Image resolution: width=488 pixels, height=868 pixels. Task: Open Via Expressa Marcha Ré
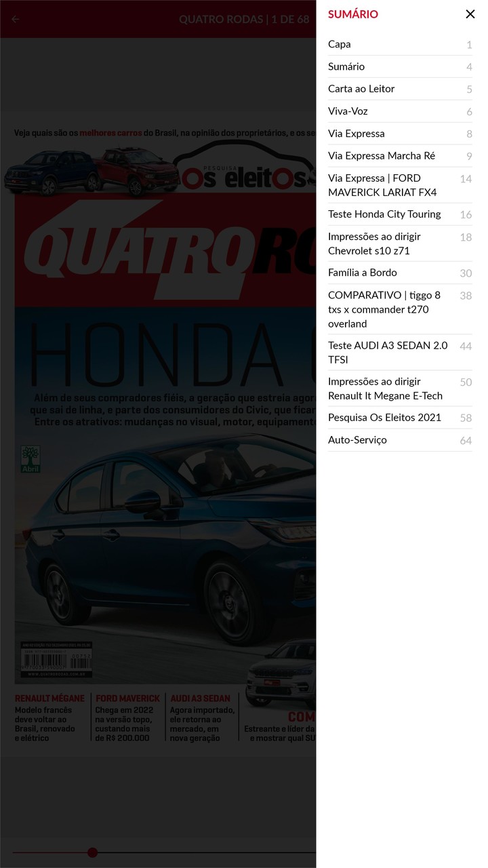tap(400, 156)
